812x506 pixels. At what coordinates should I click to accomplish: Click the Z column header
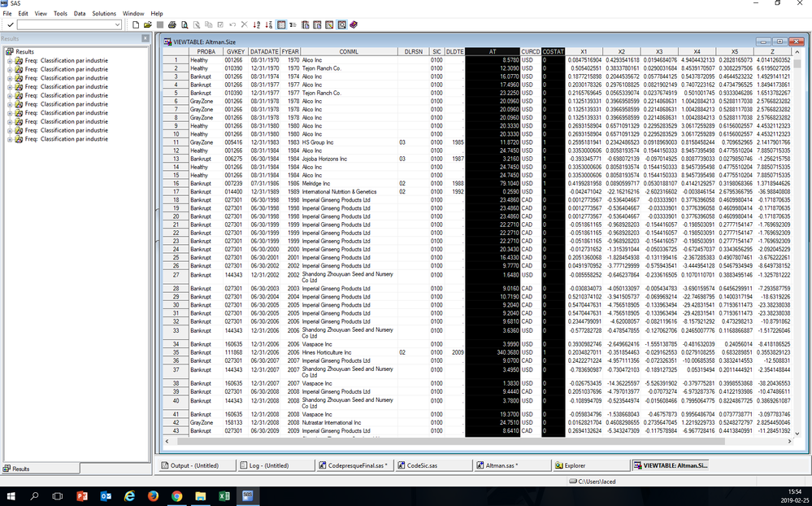772,52
